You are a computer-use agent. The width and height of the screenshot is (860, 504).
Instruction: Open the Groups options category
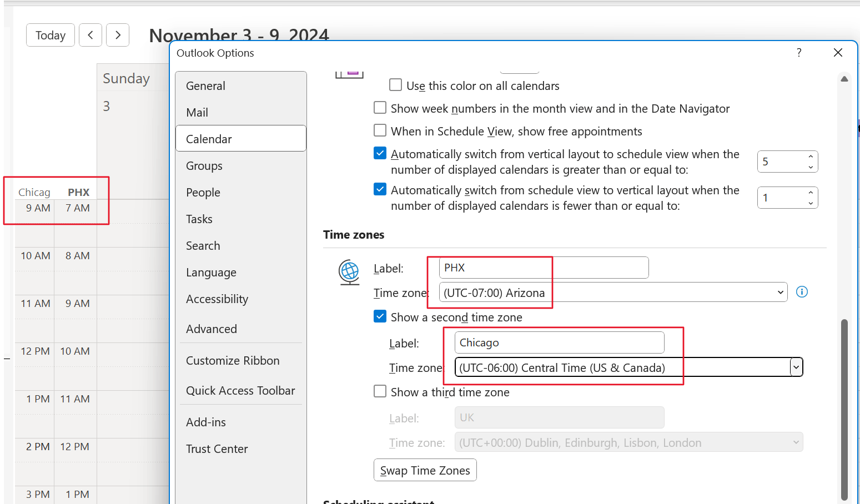point(241,166)
